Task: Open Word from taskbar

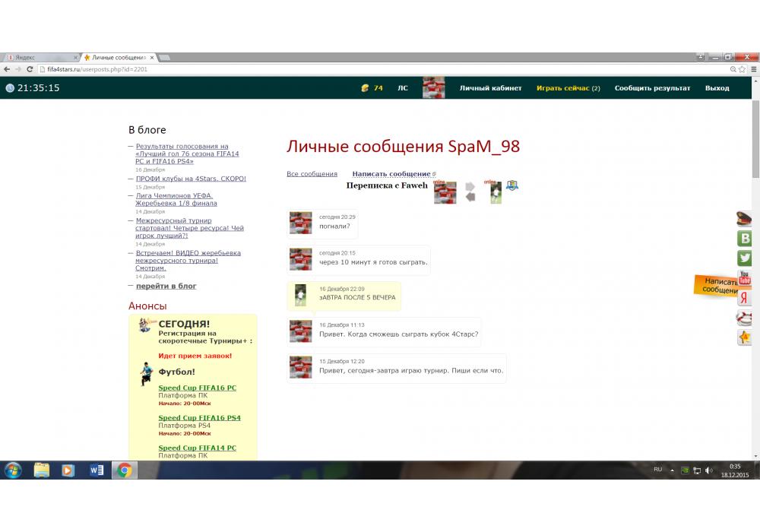Action: [97, 470]
